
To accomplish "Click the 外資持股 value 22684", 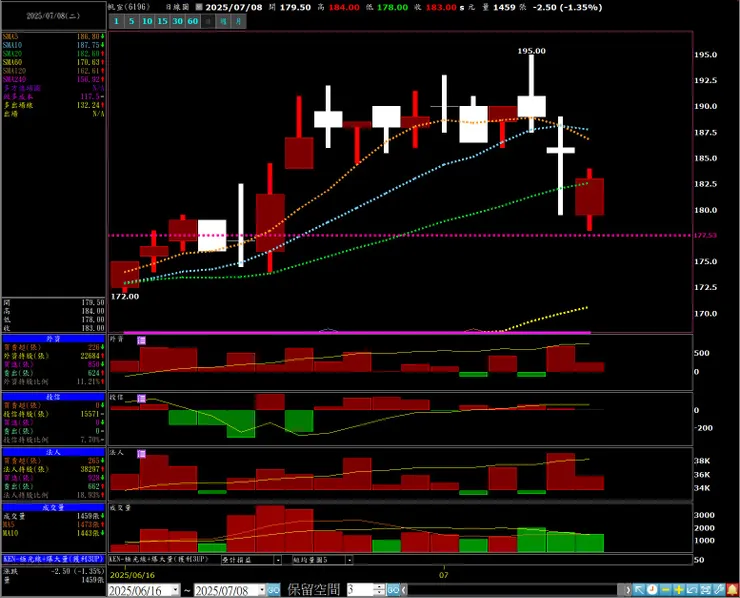I will click(90, 356).
